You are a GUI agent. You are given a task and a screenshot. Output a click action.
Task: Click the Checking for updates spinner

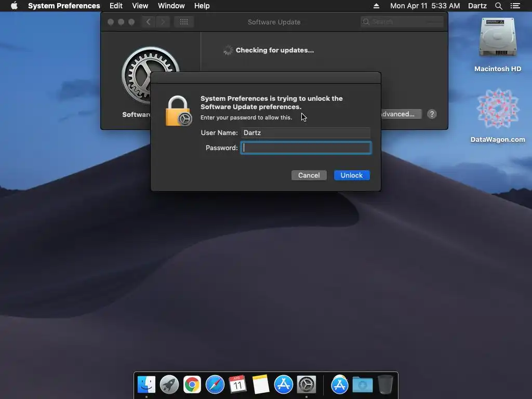click(228, 50)
